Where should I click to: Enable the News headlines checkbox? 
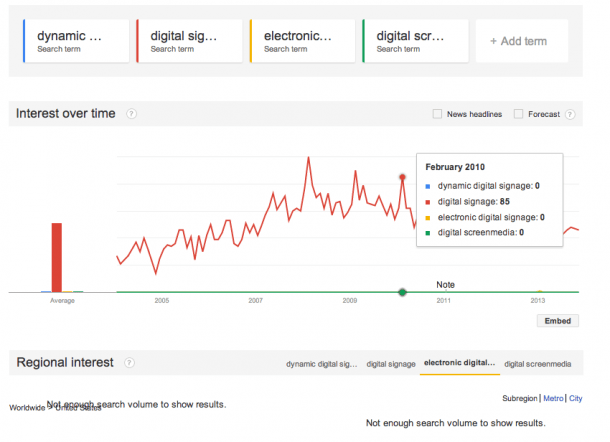[438, 114]
